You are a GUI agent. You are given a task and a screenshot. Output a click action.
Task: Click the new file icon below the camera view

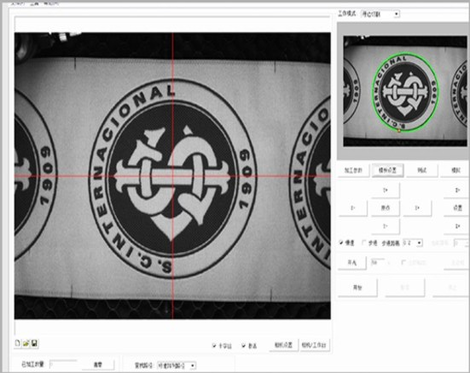pyautogui.click(x=18, y=343)
